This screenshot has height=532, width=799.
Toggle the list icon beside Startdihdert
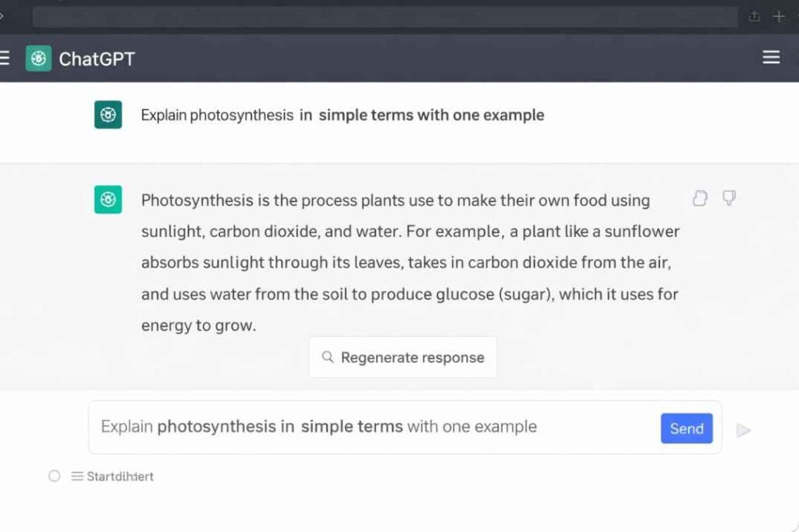pyautogui.click(x=76, y=476)
